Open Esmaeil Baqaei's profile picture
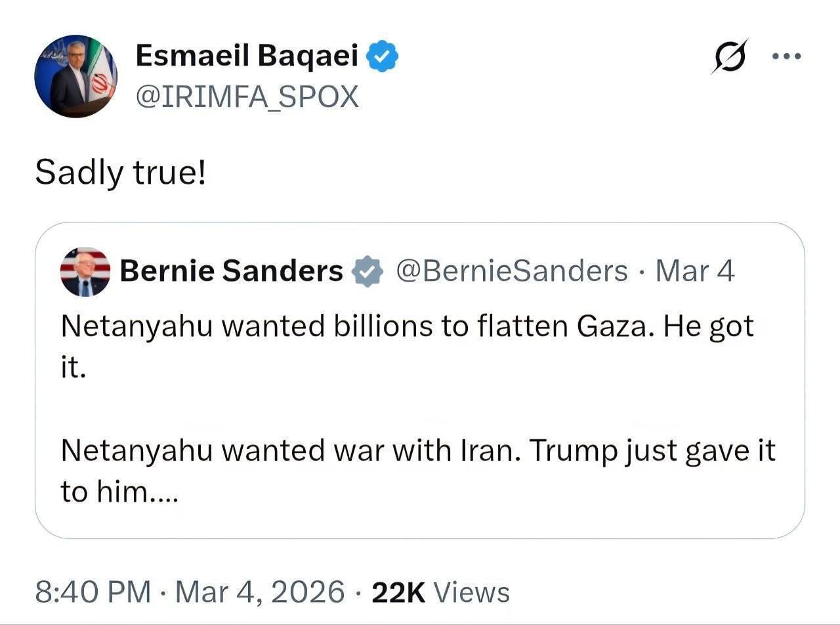The width and height of the screenshot is (840, 625). [x=75, y=76]
